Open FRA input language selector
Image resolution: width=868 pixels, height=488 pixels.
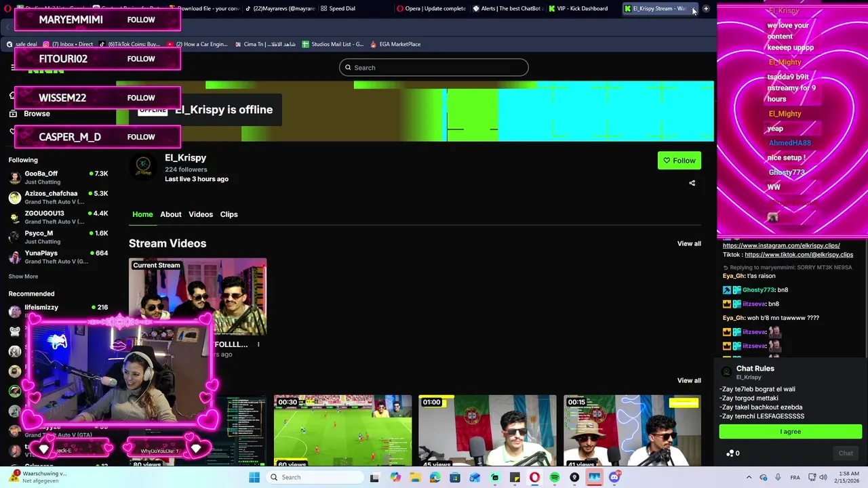795,477
